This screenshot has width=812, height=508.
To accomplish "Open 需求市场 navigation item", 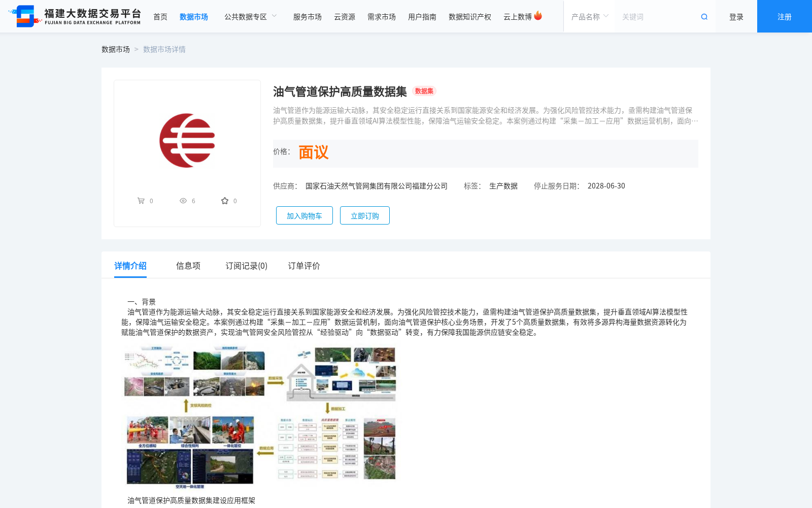I will click(x=382, y=17).
